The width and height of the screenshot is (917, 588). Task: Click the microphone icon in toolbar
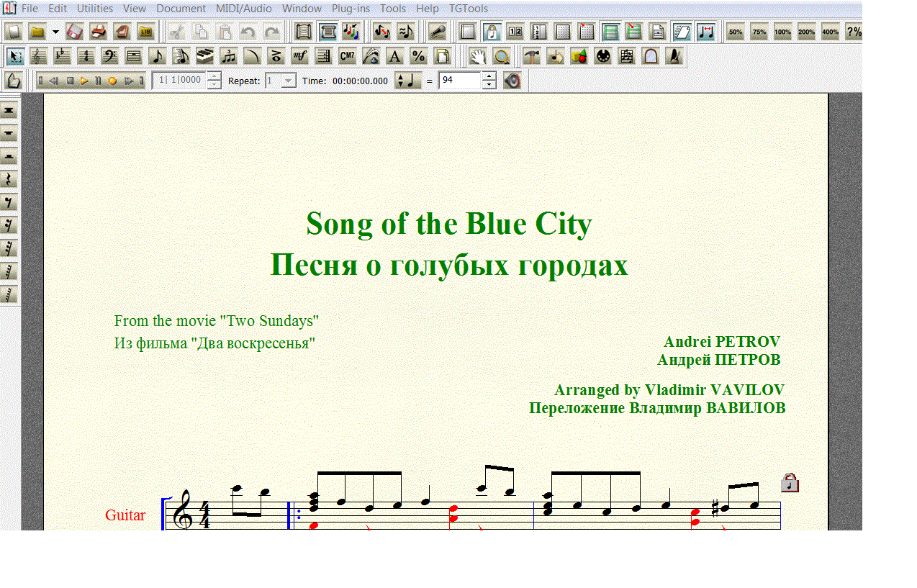438,32
